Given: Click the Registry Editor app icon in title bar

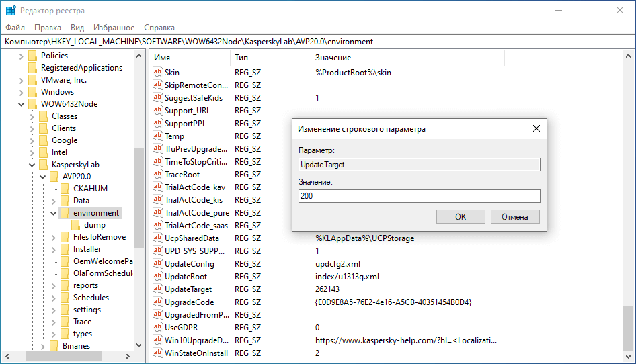Looking at the screenshot, I should click(11, 11).
